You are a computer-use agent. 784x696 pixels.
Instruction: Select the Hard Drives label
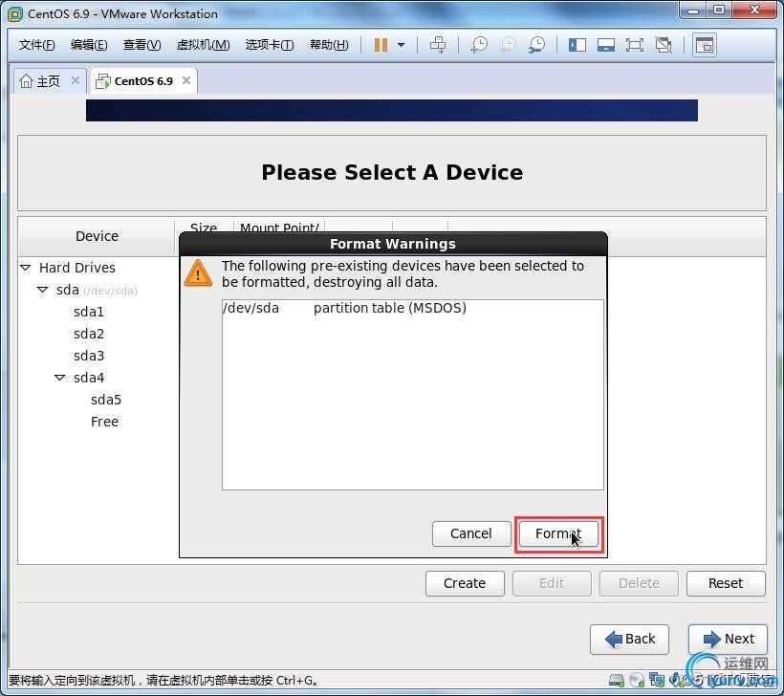click(77, 268)
